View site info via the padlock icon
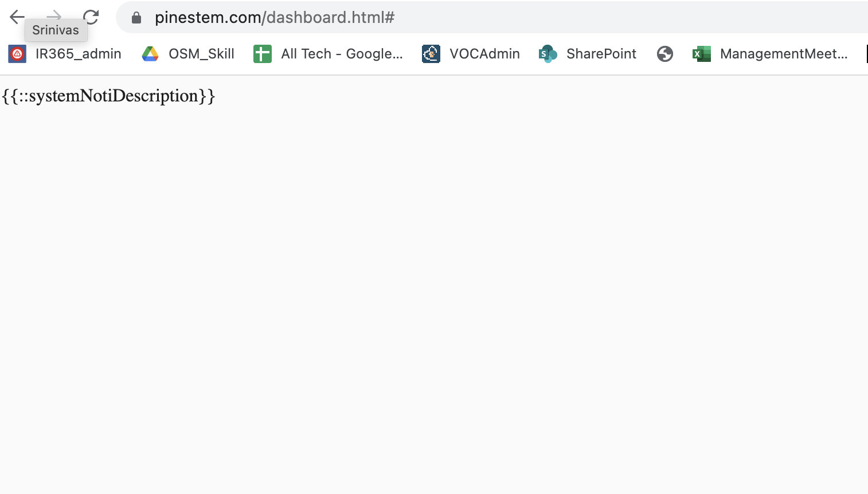Viewport: 868px width, 494px height. (x=136, y=18)
